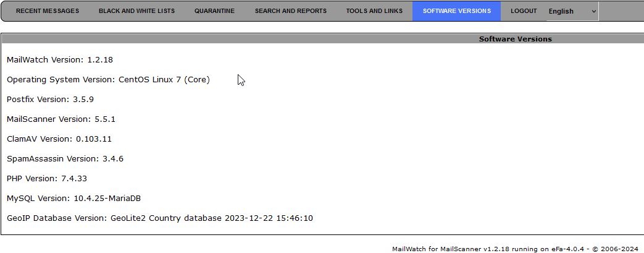The width and height of the screenshot is (644, 253).
Task: Select Search and Reports in navigation
Action: pyautogui.click(x=291, y=11)
